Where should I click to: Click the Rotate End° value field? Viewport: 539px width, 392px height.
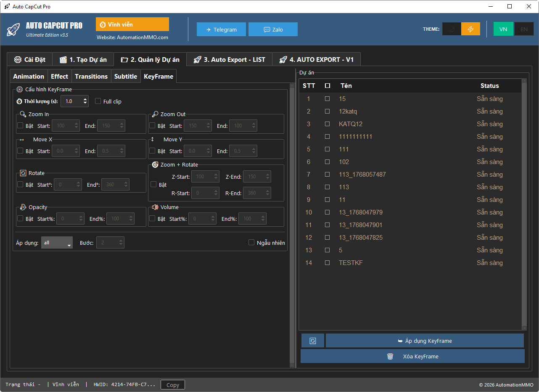pyautogui.click(x=115, y=185)
